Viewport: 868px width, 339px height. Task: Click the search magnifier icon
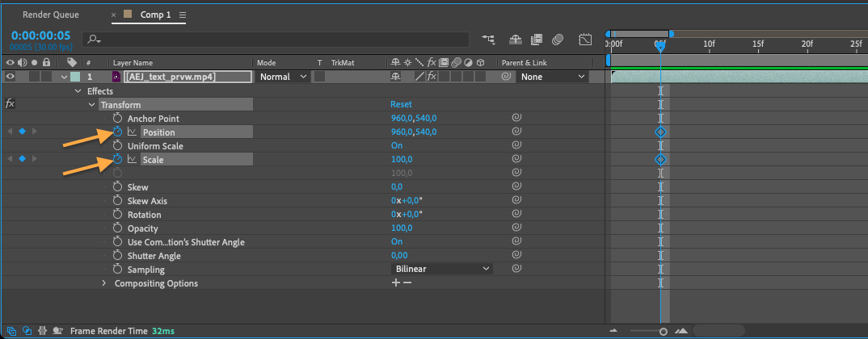pyautogui.click(x=94, y=40)
